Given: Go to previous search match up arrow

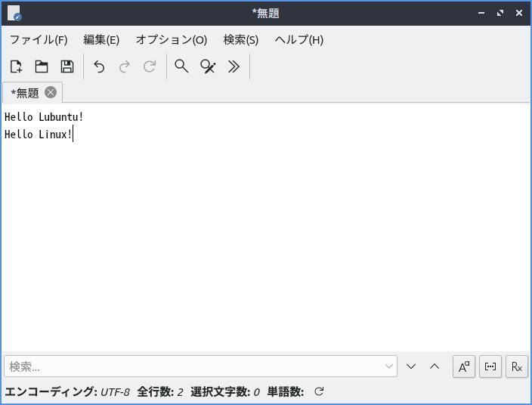Looking at the screenshot, I should 435,366.
